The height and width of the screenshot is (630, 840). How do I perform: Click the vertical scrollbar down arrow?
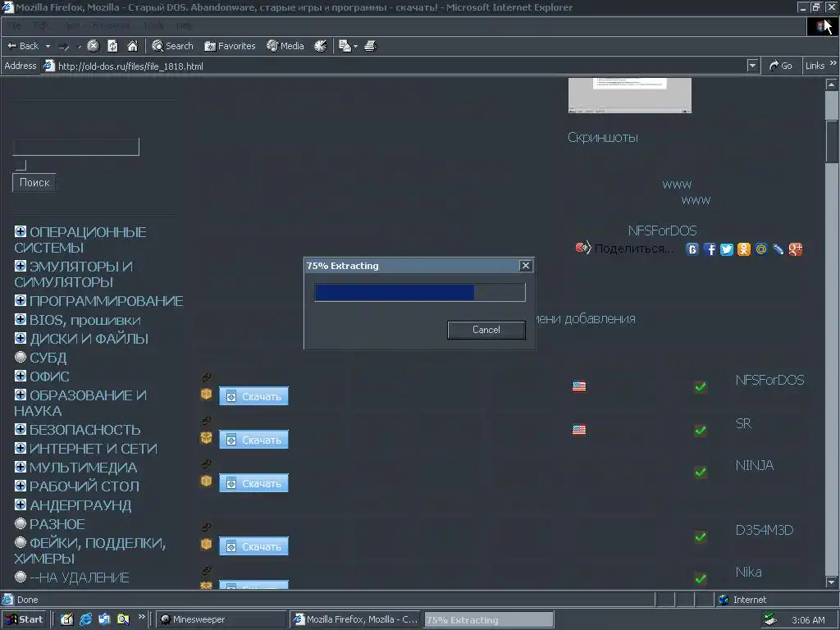point(831,582)
